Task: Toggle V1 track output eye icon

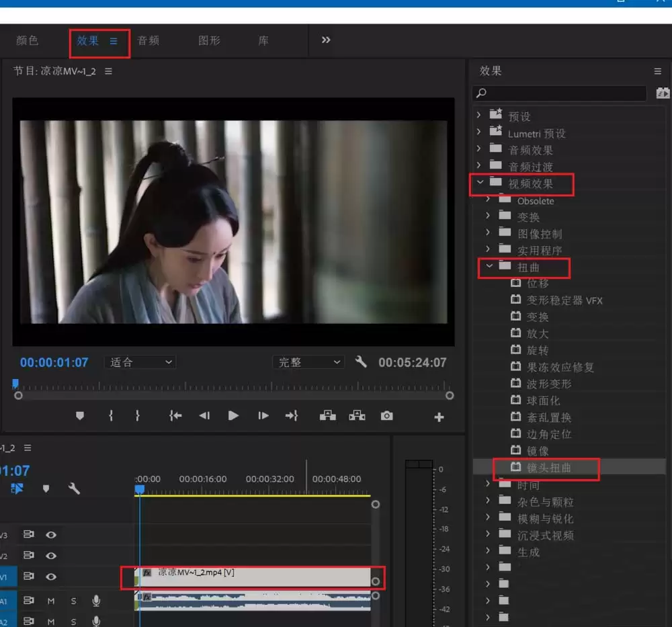Action: [x=51, y=577]
